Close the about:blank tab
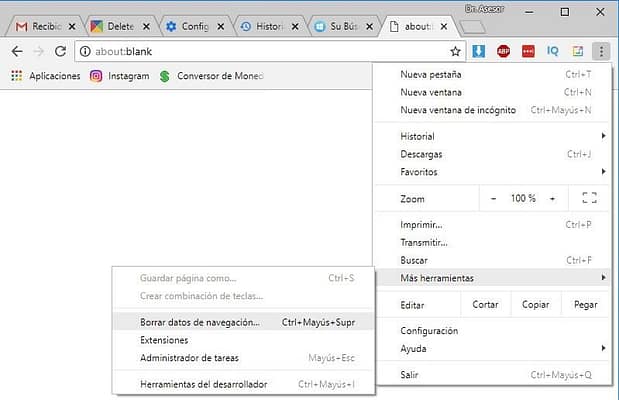 click(x=444, y=26)
